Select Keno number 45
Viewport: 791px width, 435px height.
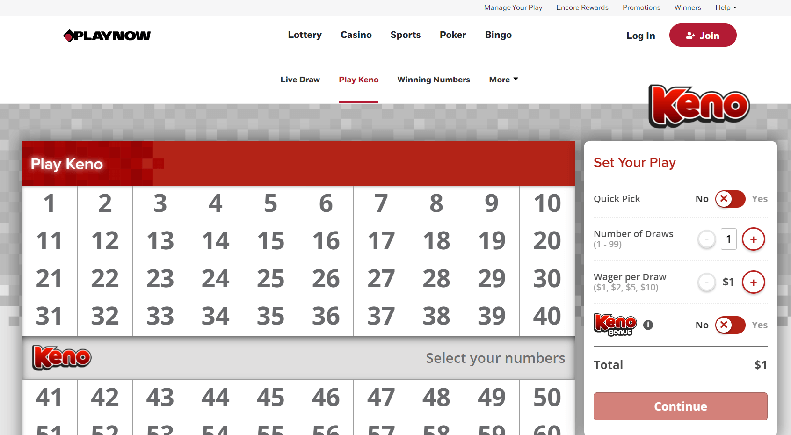(270, 397)
